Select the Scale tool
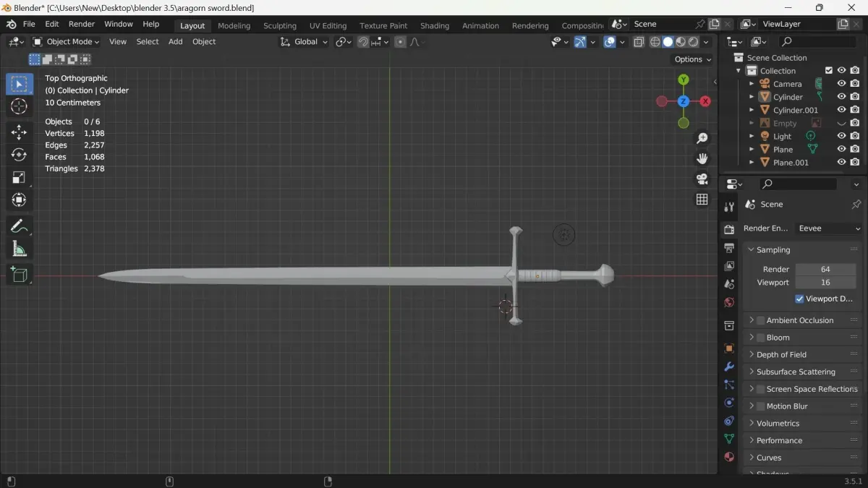Viewport: 868px width, 488px height. tap(20, 177)
